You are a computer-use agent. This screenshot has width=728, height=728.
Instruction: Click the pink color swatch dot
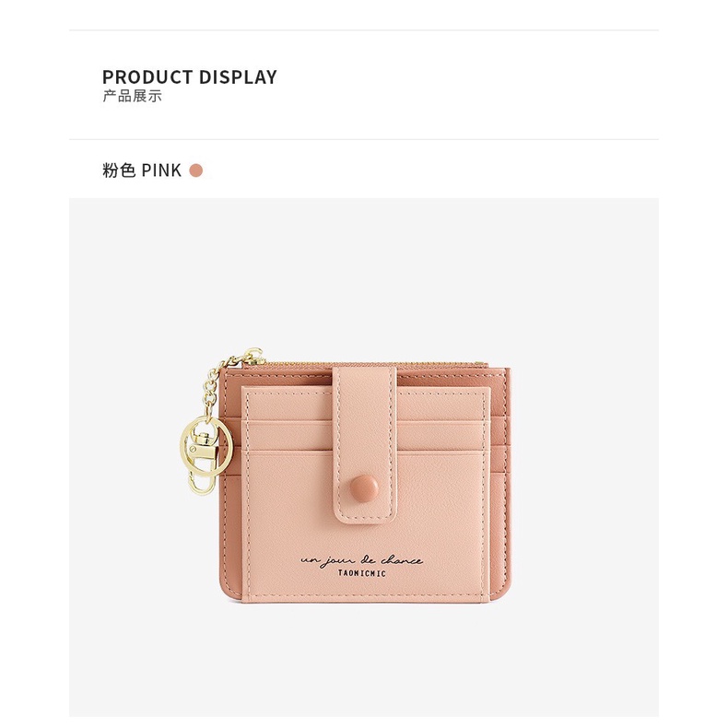coord(196,170)
